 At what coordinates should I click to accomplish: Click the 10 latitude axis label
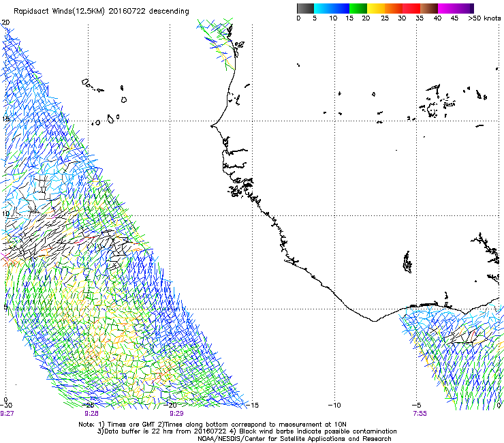[5, 214]
